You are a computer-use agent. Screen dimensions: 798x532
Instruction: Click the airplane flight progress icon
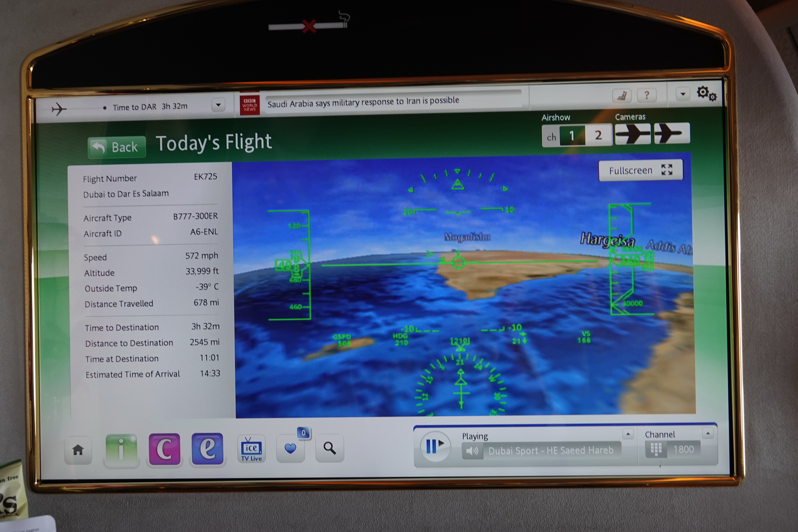[x=59, y=109]
